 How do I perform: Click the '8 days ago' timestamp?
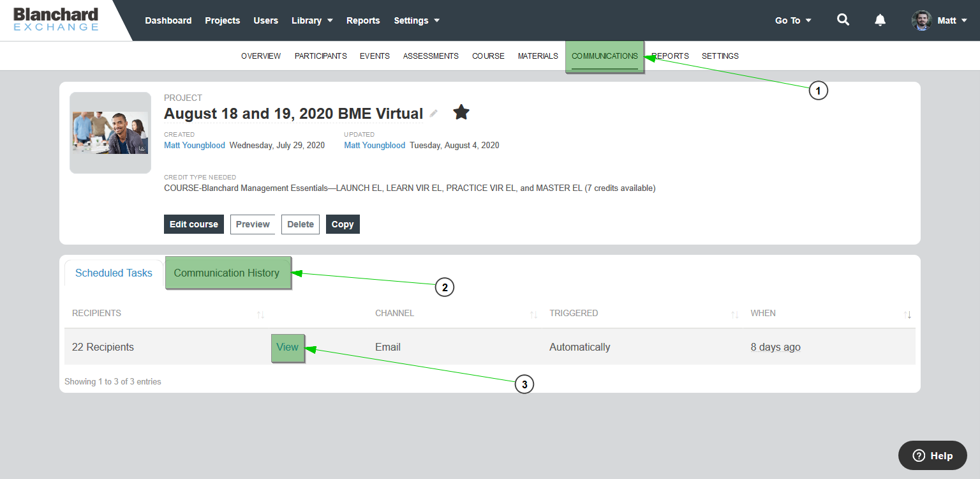tap(775, 347)
